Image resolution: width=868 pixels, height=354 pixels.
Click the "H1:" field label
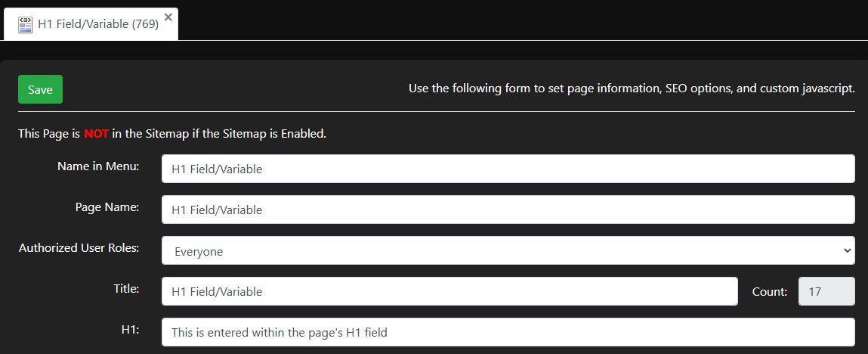pos(130,329)
